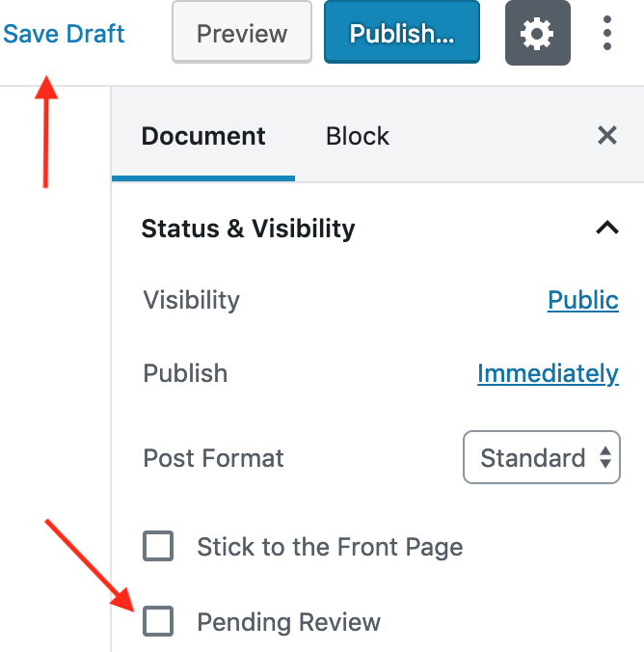Click the blue Publish… button
644x652 pixels.
pyautogui.click(x=401, y=34)
